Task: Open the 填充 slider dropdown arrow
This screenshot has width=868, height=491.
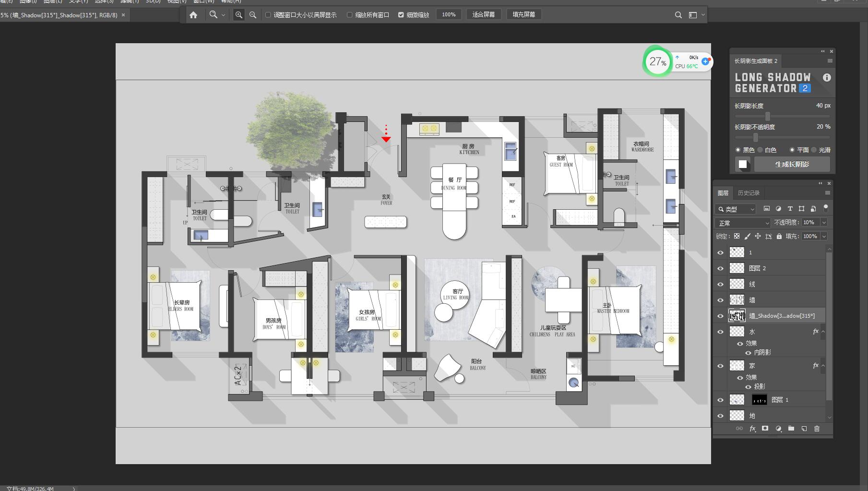Action: pos(824,236)
